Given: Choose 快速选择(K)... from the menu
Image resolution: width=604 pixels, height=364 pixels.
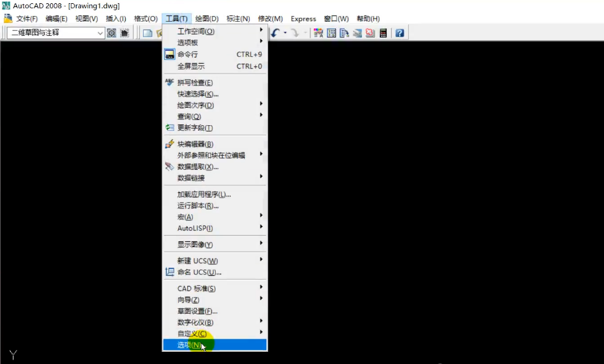Looking at the screenshot, I should click(215, 94).
